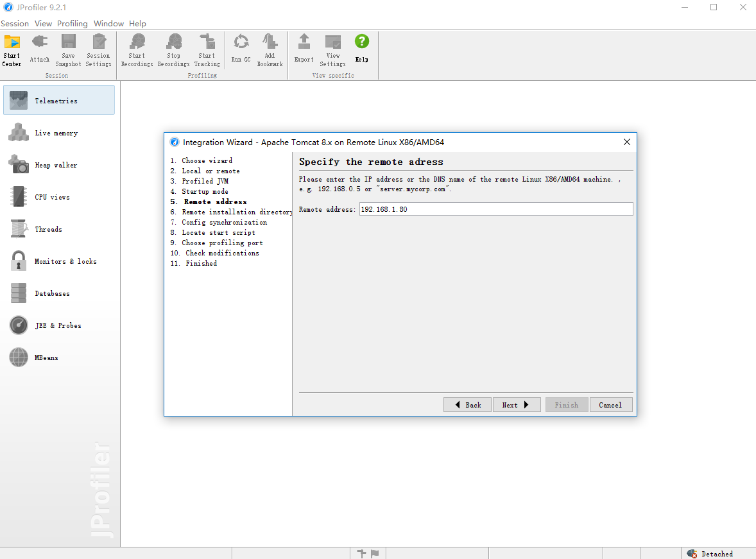Open the Help menu
The image size is (756, 559).
[137, 24]
